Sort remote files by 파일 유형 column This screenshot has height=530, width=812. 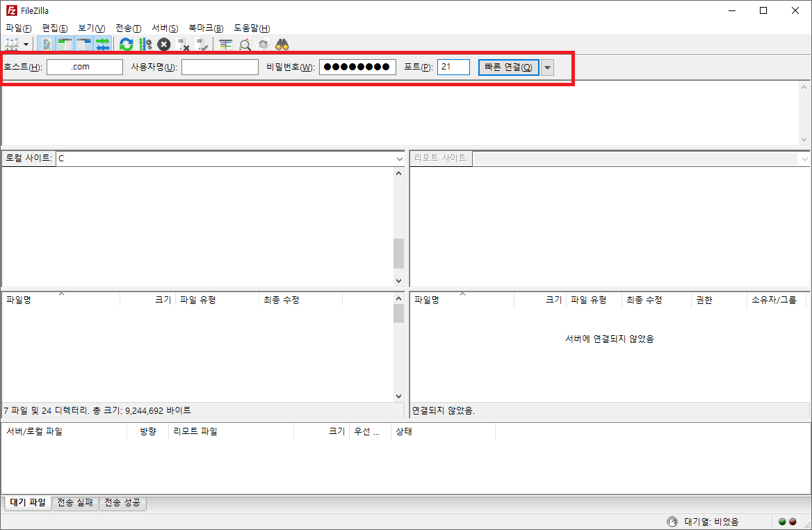point(594,300)
